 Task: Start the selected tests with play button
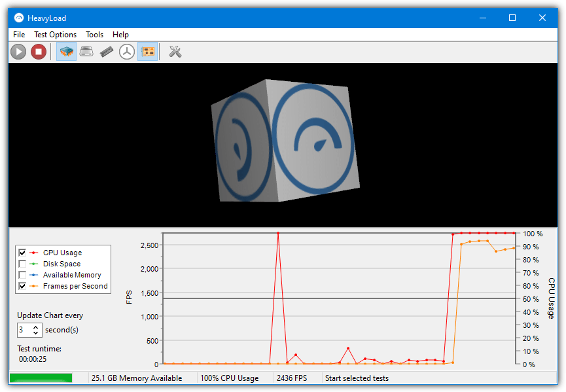(x=18, y=52)
